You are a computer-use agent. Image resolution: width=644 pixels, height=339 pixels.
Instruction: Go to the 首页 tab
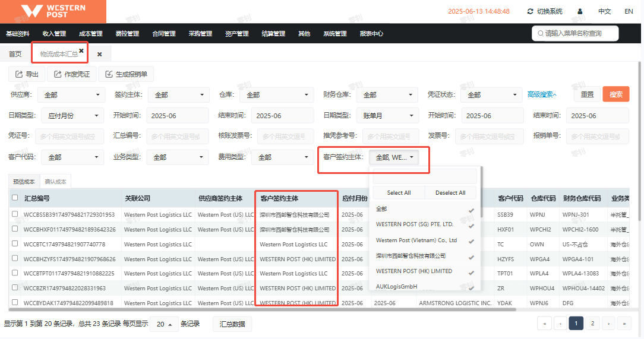pos(15,54)
